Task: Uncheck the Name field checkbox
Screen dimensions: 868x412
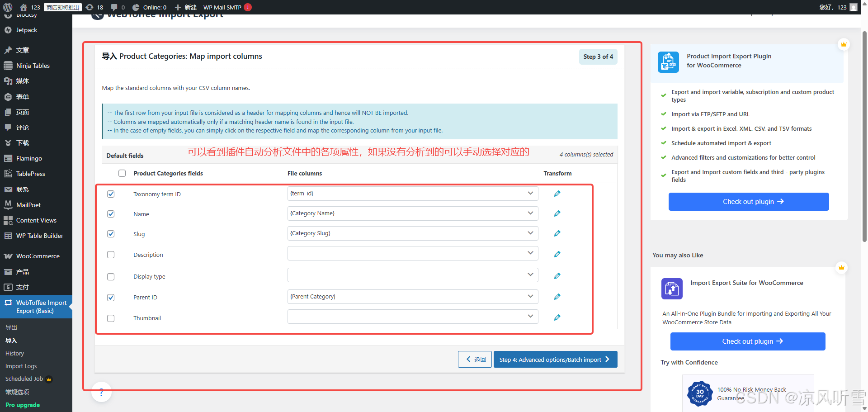Action: click(111, 214)
